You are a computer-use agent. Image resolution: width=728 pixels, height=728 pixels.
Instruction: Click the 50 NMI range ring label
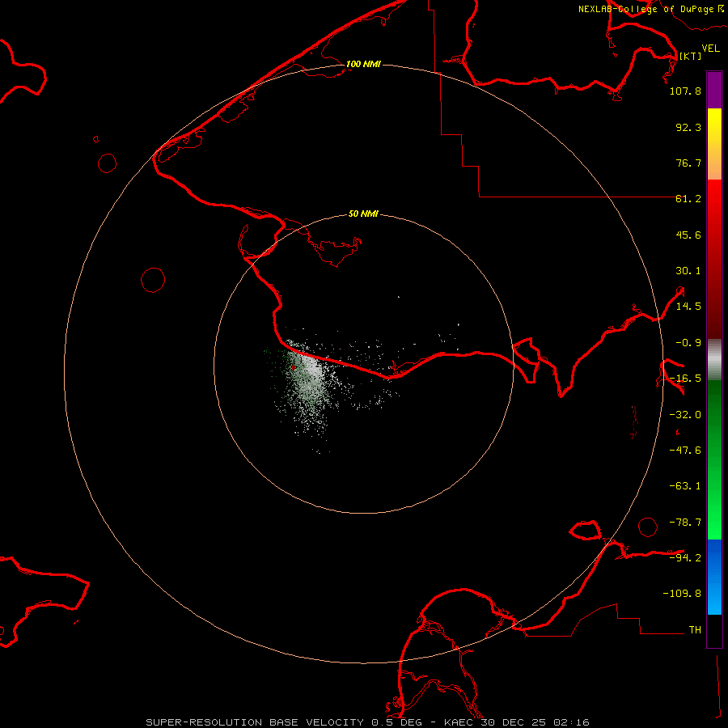[363, 214]
